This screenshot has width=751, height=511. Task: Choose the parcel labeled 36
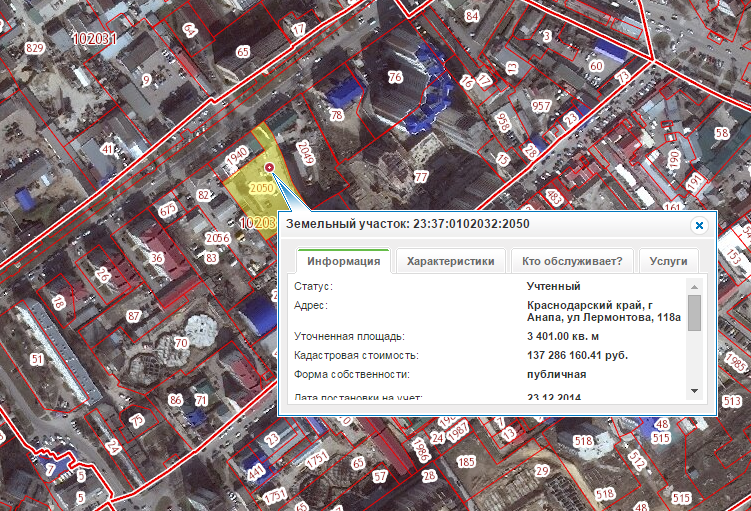click(x=156, y=258)
